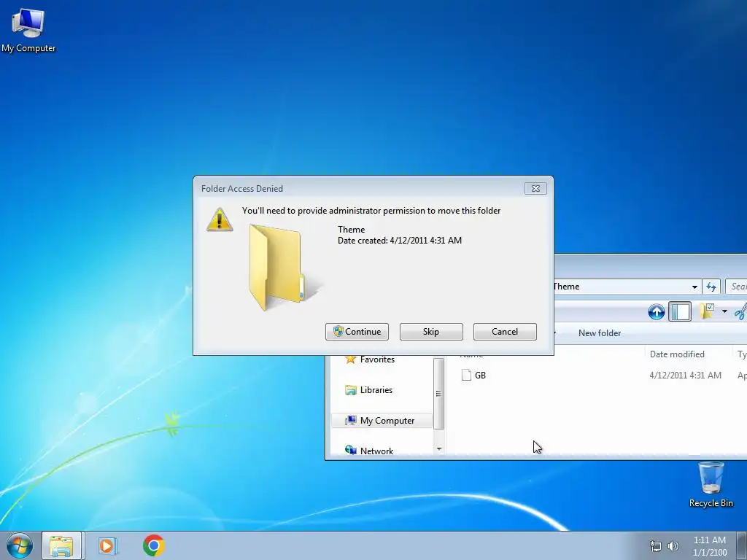Click the GB date 4/12/2011 4:31 AM cell
This screenshot has height=560, width=747.
(x=685, y=376)
